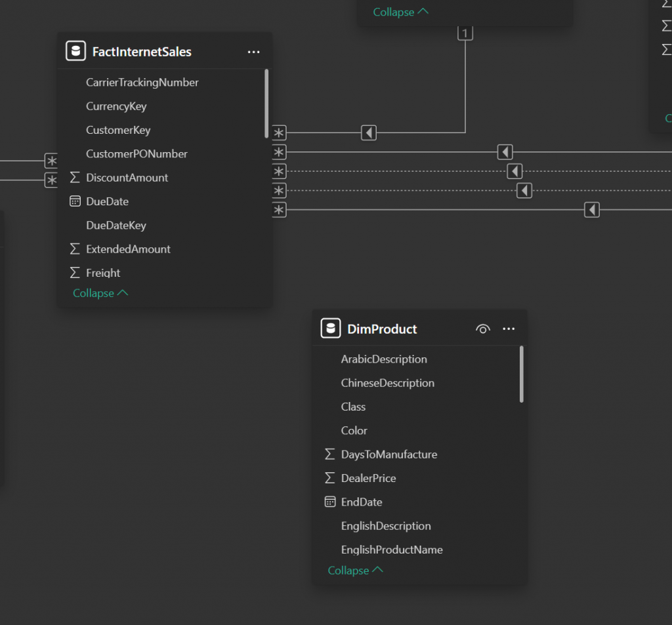Click the cardinality 1 marker under the top table
This screenshot has width=672, height=625.
(465, 33)
